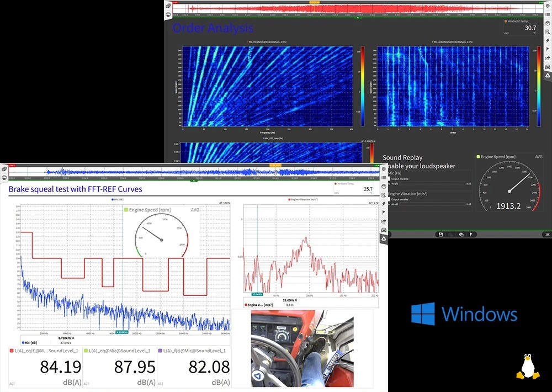Image resolution: width=552 pixels, height=392 pixels.
Task: Click the printer icon at white window's left
Action: pos(4,178)
